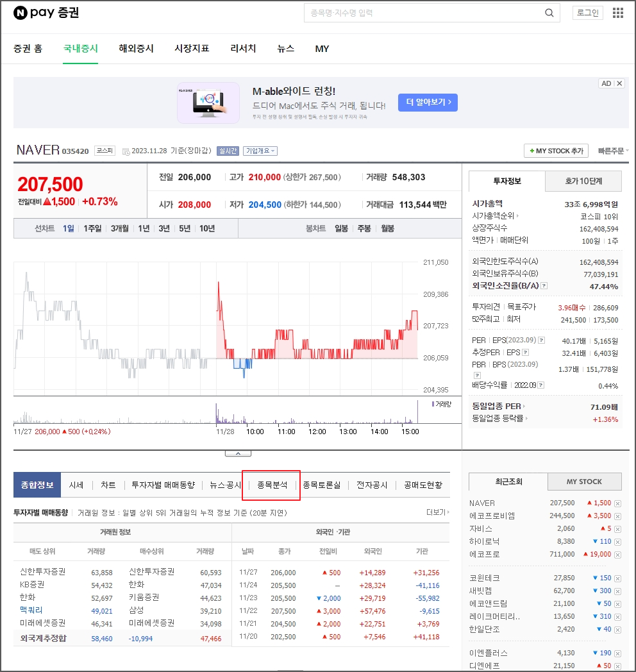Set line chart to 10년
The image size is (636, 672).
[x=207, y=228]
